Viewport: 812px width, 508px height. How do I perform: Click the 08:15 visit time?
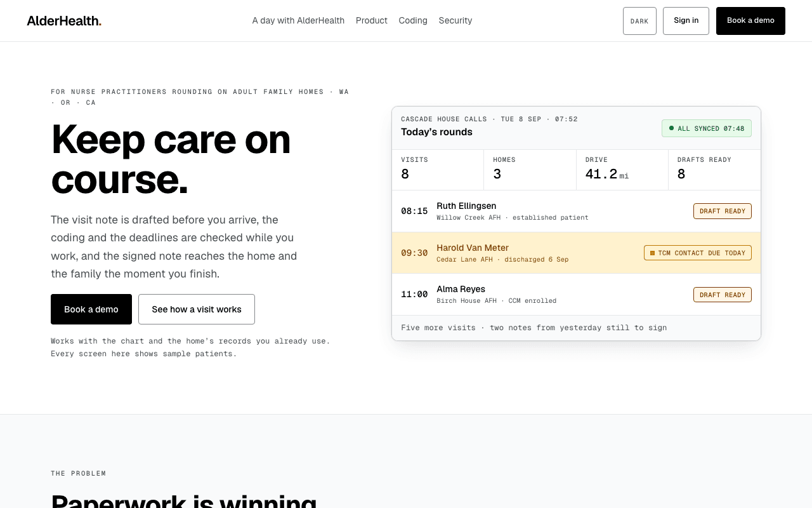tap(414, 211)
